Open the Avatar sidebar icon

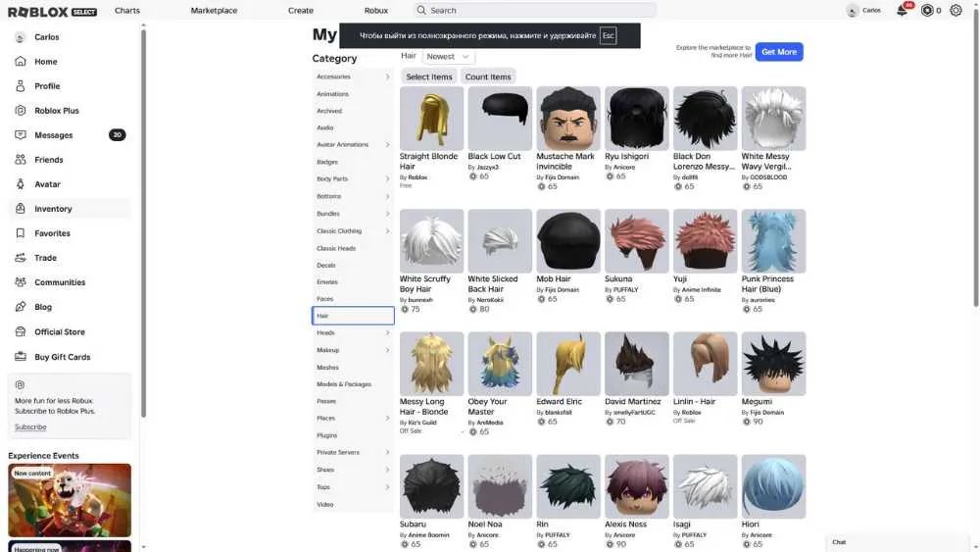[x=20, y=183]
